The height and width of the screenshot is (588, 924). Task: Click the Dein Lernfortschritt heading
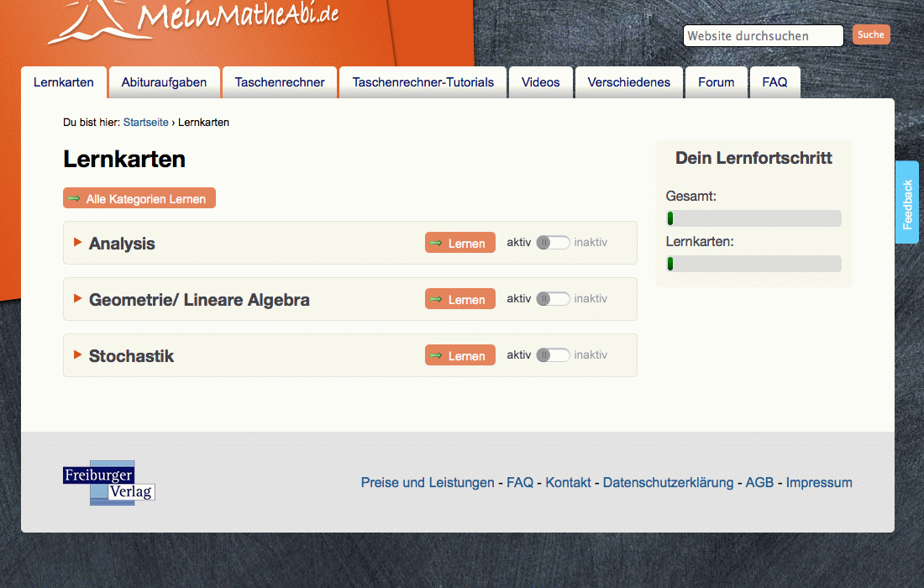pyautogui.click(x=753, y=158)
